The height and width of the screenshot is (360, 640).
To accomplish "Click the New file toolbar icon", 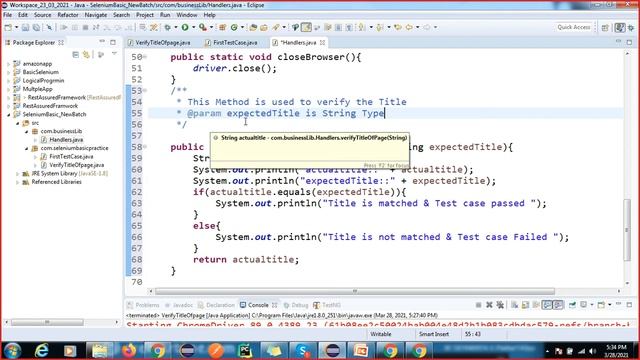I will pyautogui.click(x=8, y=27).
